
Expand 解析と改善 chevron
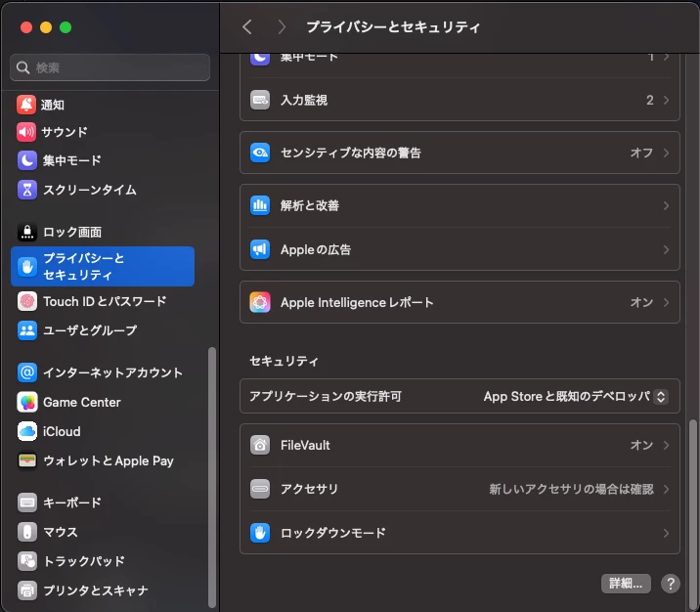pyautogui.click(x=666, y=205)
